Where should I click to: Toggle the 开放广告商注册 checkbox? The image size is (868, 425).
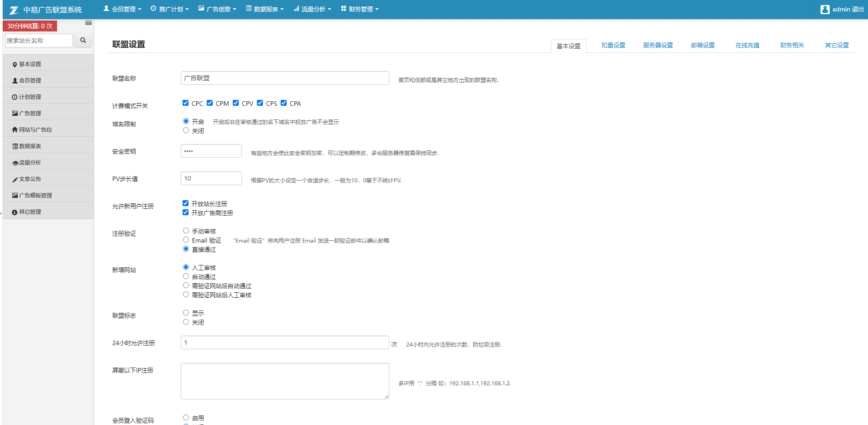point(185,212)
